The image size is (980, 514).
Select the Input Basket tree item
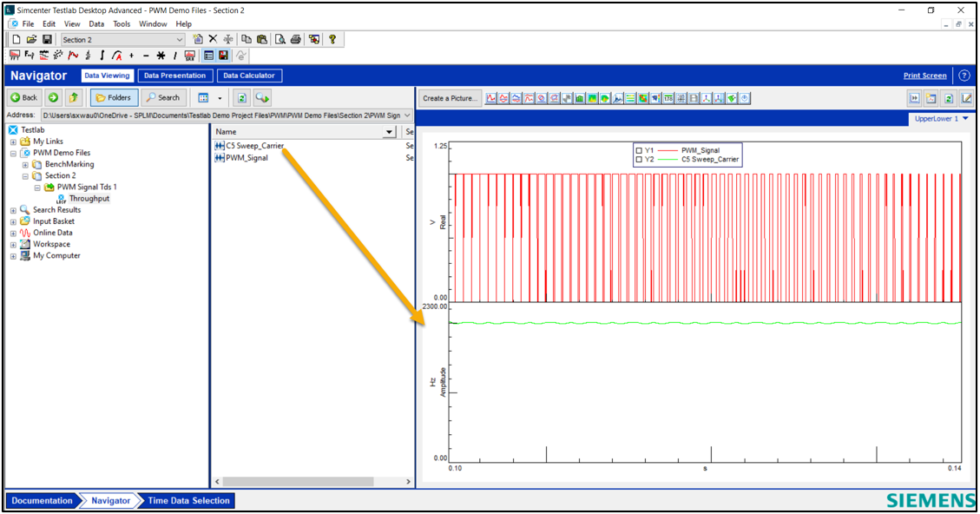click(x=54, y=221)
